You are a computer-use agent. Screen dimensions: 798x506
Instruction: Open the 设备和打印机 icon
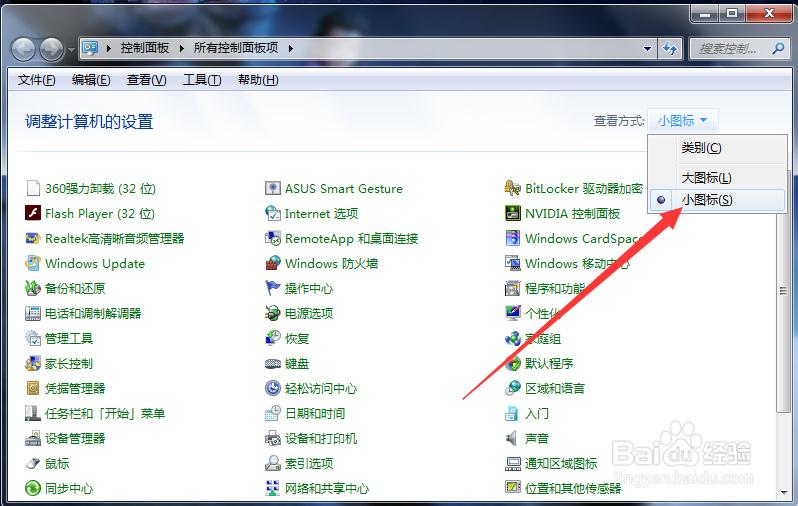273,438
